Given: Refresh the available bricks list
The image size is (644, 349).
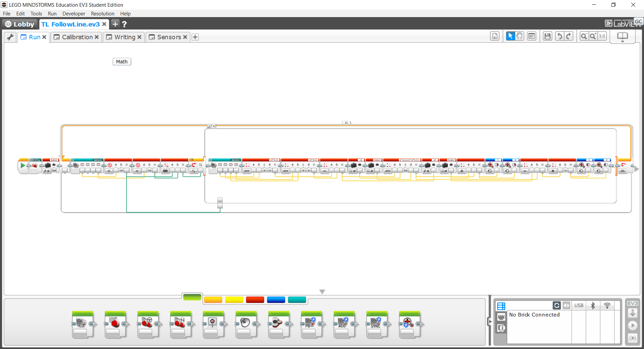Looking at the screenshot, I should (x=556, y=305).
